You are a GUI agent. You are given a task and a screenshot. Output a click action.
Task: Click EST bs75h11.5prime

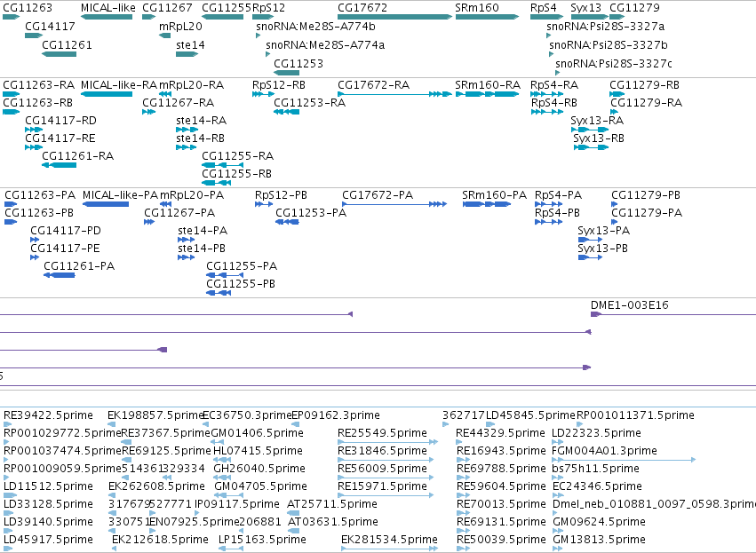coord(595,469)
